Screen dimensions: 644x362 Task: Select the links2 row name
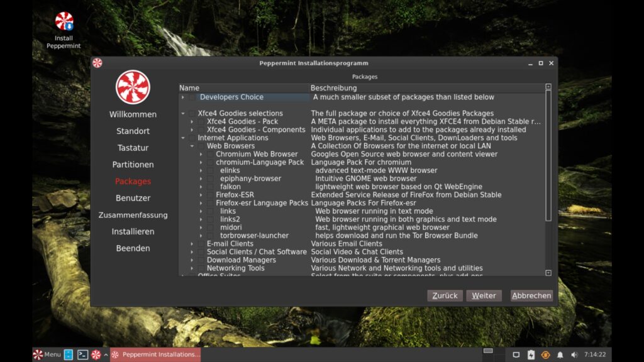[230, 219]
